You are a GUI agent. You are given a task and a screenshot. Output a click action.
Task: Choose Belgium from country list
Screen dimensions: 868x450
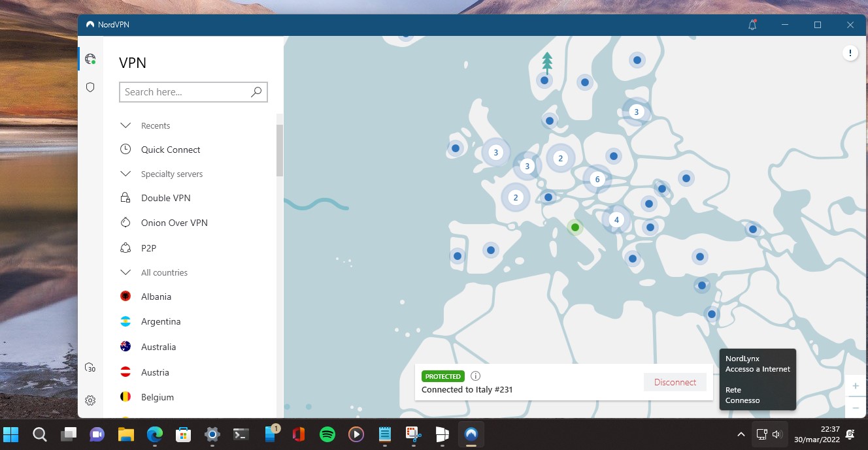(x=158, y=397)
